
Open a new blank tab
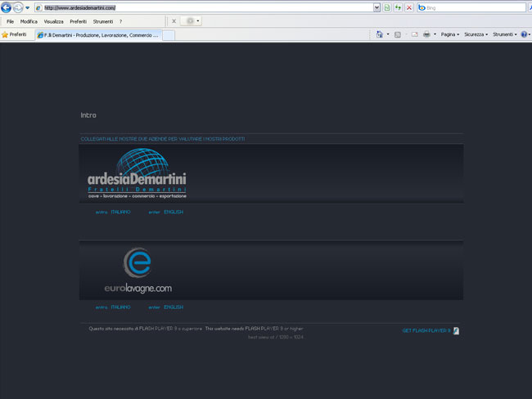[169, 35]
